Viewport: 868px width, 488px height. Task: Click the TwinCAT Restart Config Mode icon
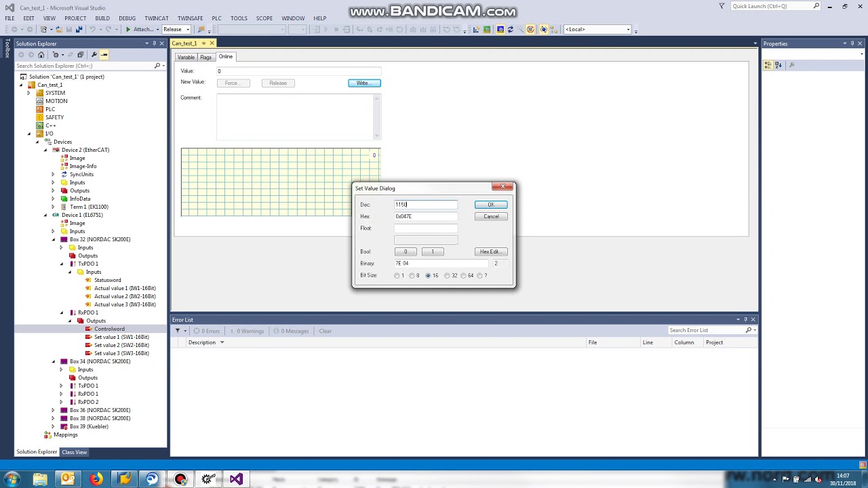click(500, 29)
